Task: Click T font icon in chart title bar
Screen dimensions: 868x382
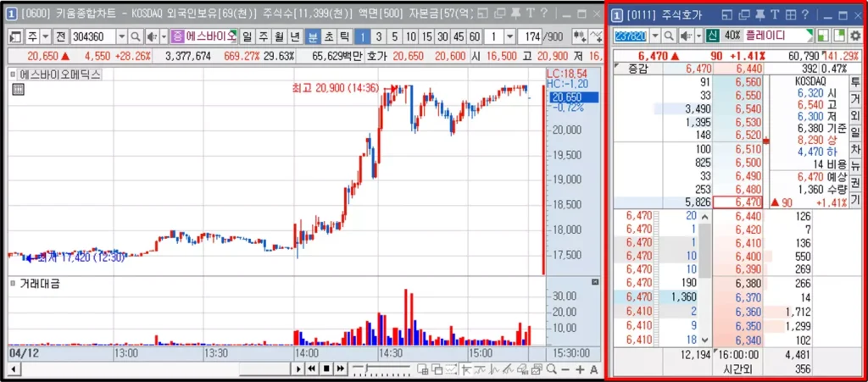Action: pos(530,14)
